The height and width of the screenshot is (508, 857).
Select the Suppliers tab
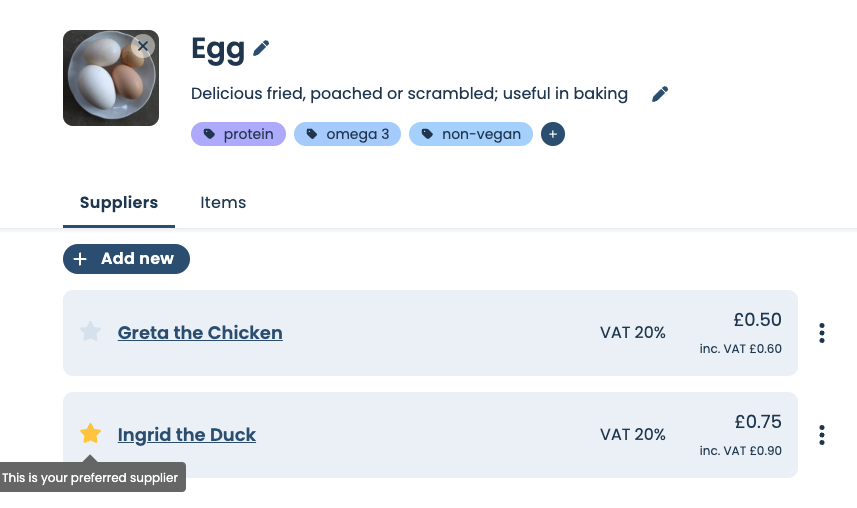(118, 202)
